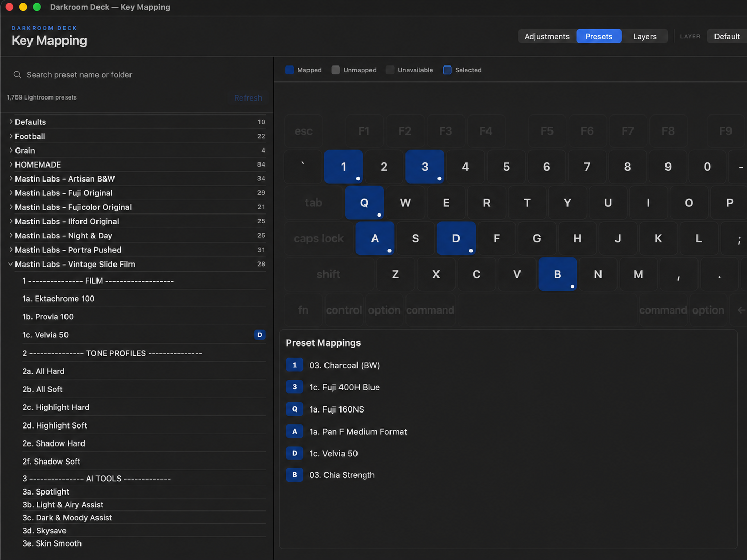Click the Mapped legend swatch
The image size is (747, 560).
289,70
